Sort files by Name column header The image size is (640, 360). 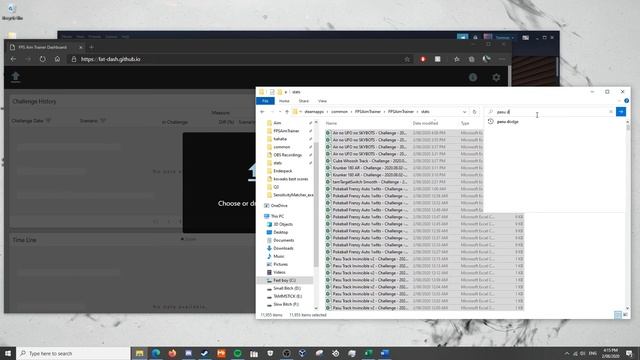coord(331,123)
